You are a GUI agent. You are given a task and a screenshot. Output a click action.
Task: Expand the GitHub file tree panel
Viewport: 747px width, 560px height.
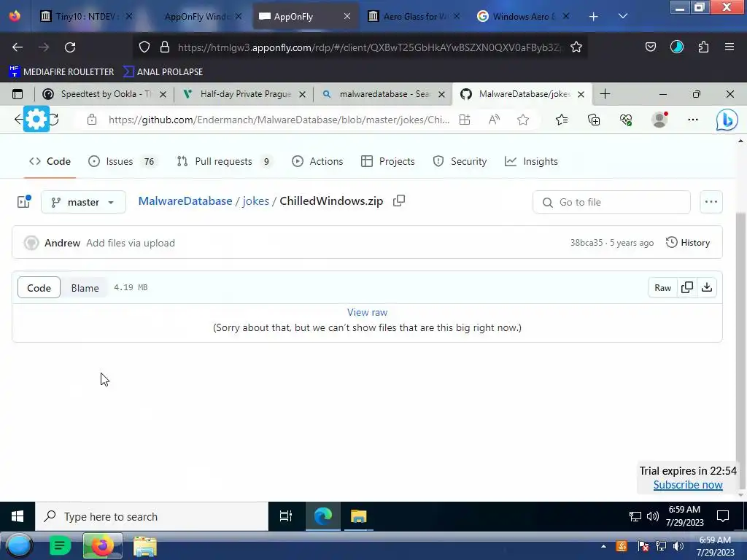click(x=23, y=202)
